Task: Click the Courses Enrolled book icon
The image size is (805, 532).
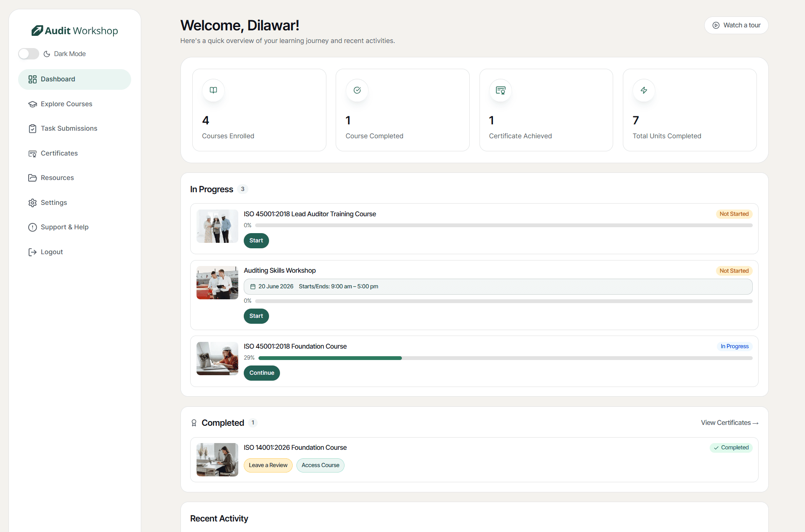Action: coord(213,90)
